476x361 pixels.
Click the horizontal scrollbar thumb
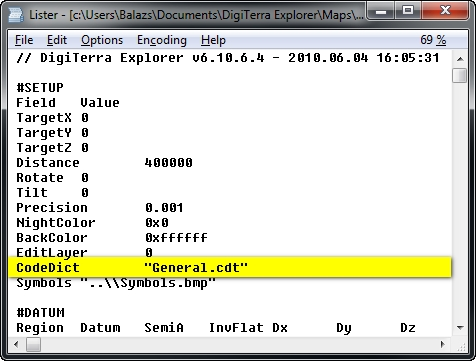click(x=33, y=344)
